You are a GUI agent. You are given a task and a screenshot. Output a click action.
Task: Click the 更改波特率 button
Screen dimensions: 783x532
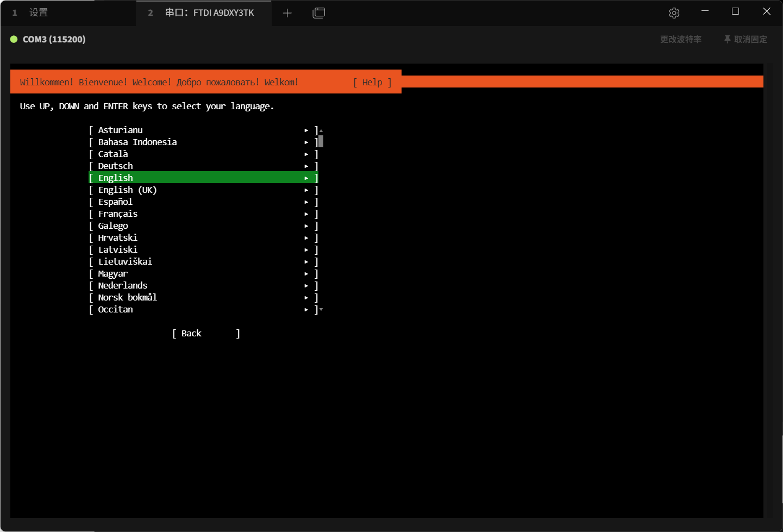click(x=680, y=39)
